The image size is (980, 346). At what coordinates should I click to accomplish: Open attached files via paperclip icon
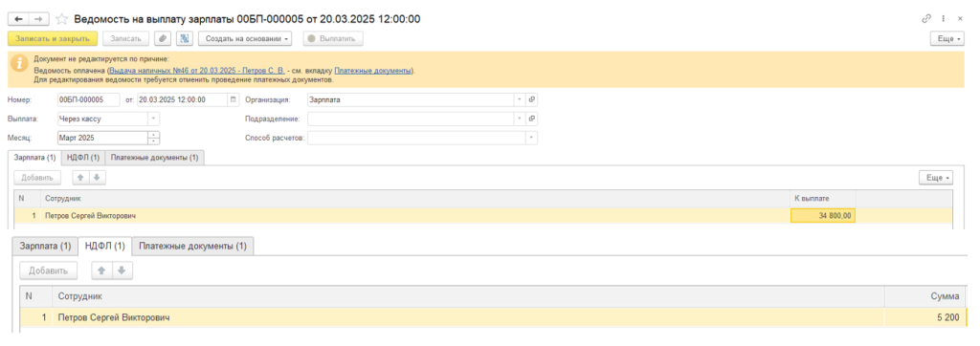162,39
